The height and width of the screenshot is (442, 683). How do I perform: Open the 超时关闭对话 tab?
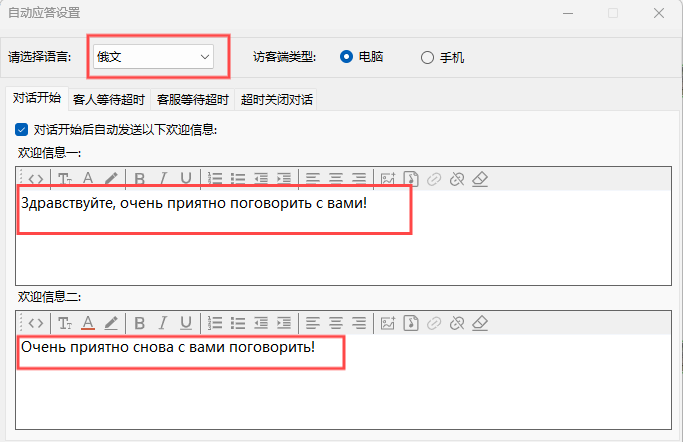click(277, 100)
